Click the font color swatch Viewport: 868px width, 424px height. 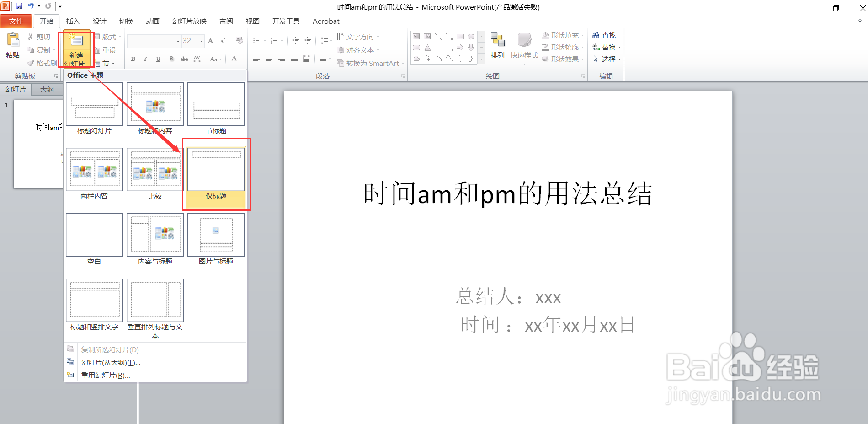click(x=234, y=59)
